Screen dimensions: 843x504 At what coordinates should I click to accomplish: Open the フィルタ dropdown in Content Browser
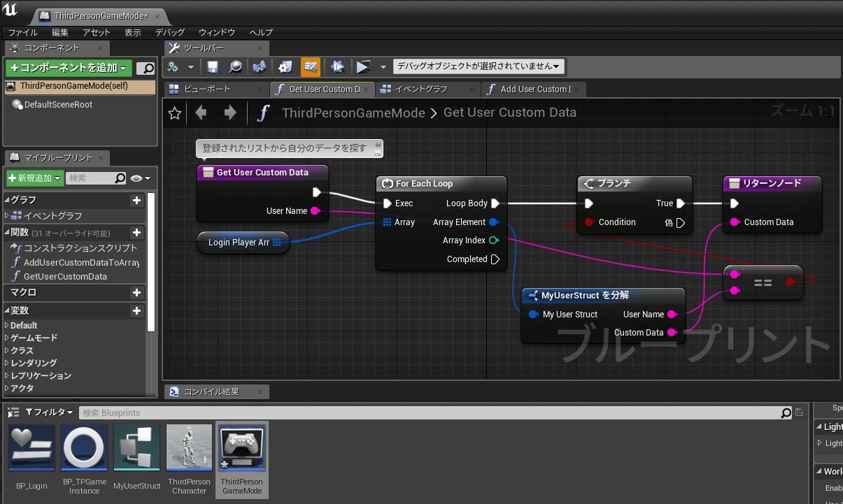pyautogui.click(x=49, y=412)
